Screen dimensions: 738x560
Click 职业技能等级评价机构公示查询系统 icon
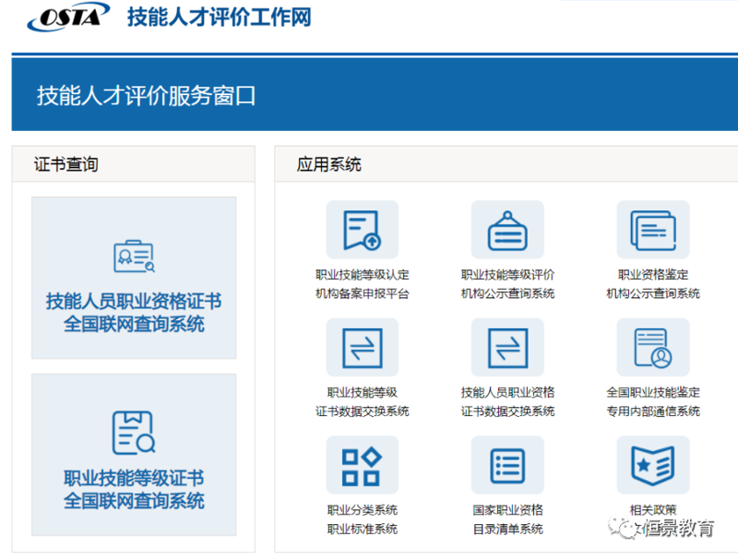507,230
